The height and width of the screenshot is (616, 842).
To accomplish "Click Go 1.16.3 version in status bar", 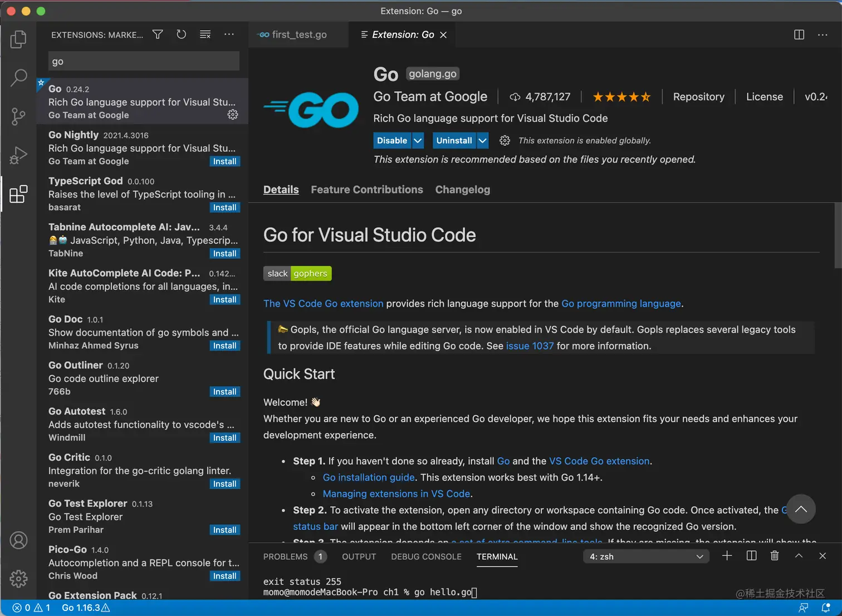I will click(x=86, y=608).
